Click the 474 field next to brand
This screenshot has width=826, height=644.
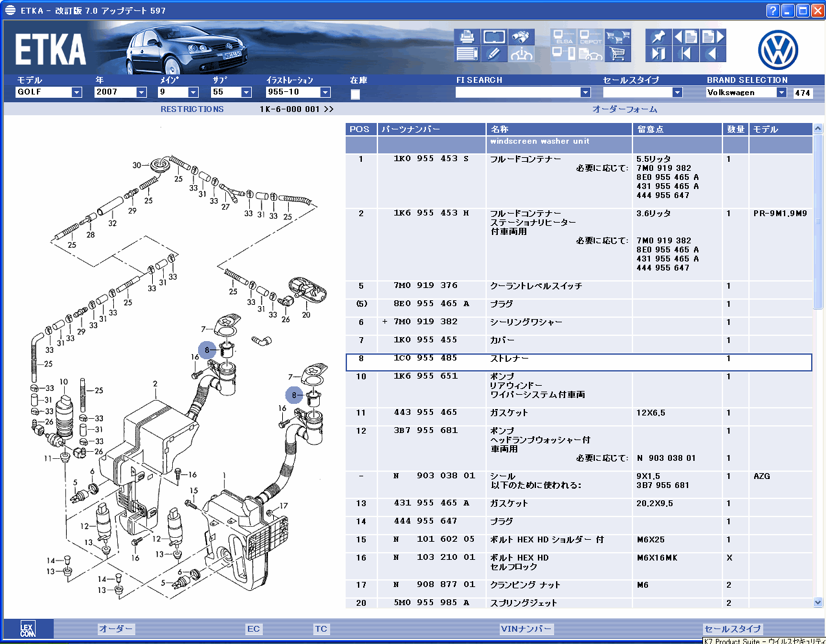[803, 93]
